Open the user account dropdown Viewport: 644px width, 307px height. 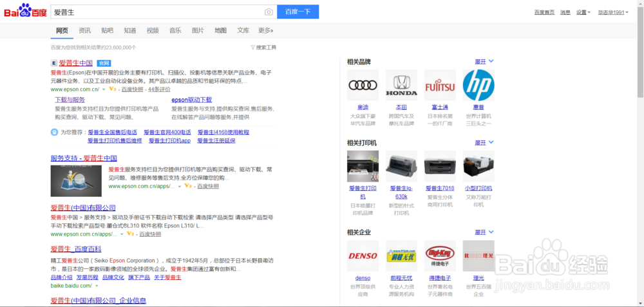613,12
